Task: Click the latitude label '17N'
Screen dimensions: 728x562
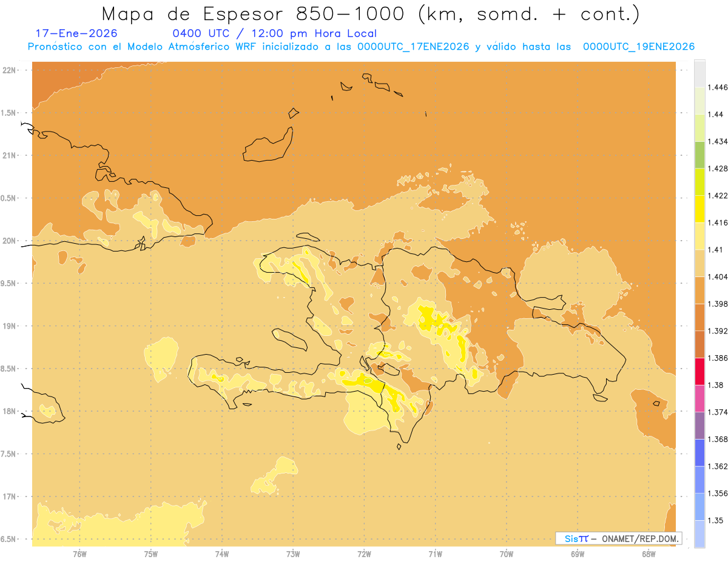Action: pyautogui.click(x=9, y=497)
